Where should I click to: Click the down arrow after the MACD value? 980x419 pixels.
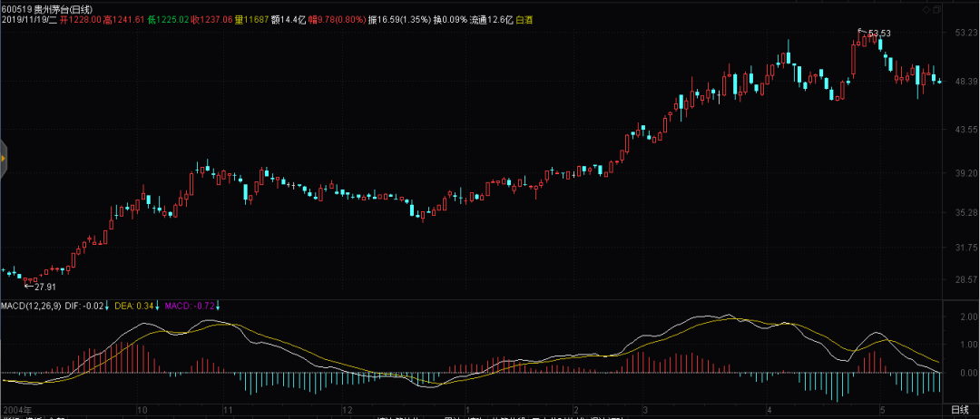pos(218,306)
